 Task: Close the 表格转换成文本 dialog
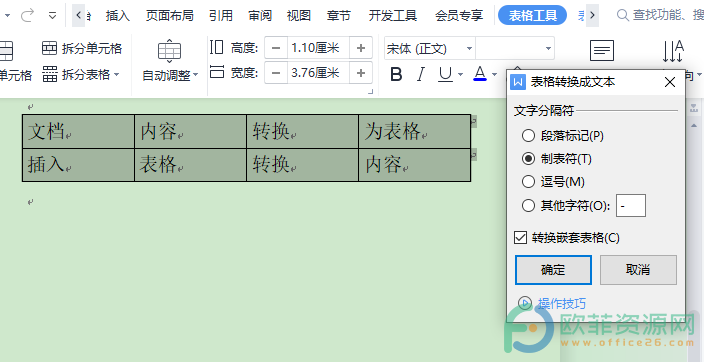click(x=670, y=82)
